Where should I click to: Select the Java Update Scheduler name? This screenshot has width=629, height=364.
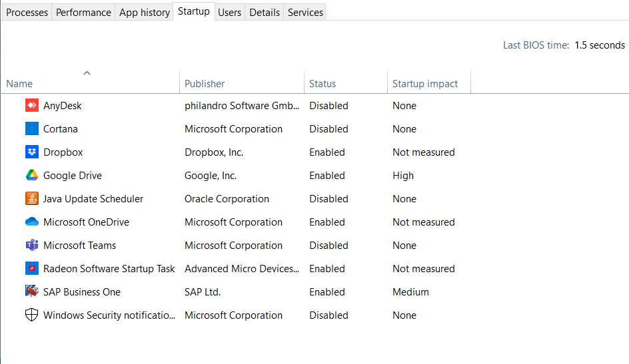[93, 198]
